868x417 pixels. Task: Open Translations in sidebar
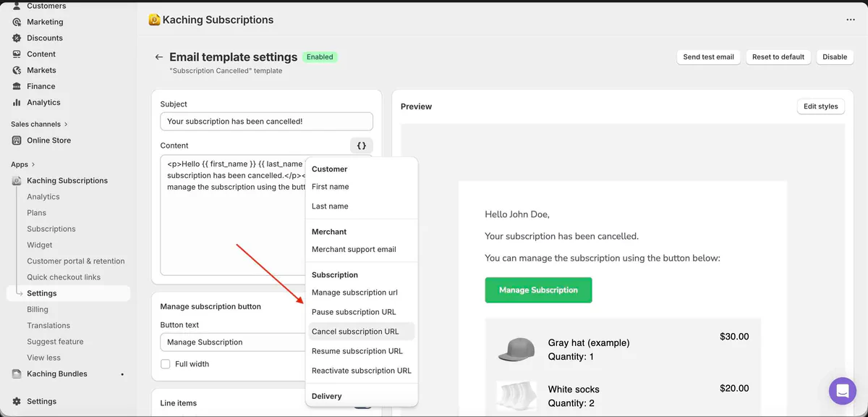pyautogui.click(x=48, y=326)
